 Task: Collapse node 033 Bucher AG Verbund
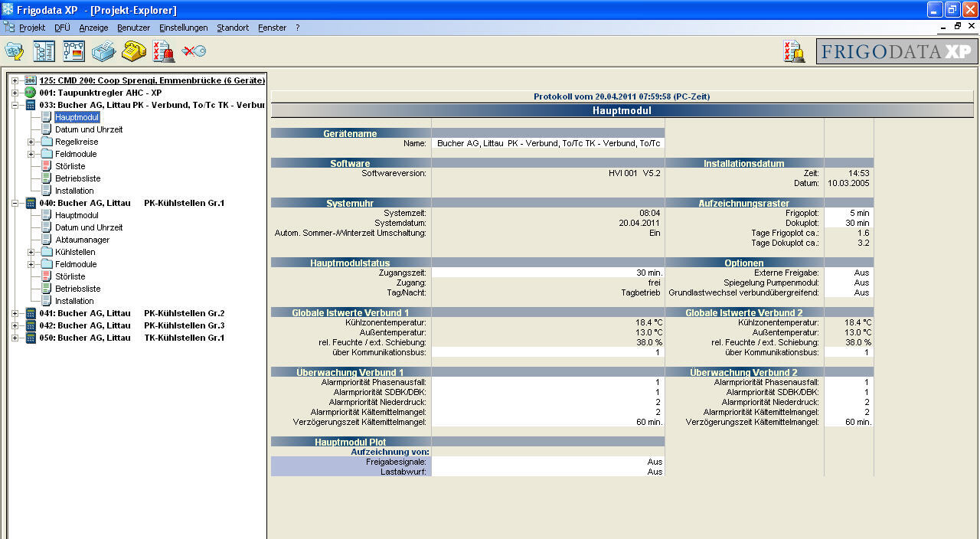(x=15, y=105)
